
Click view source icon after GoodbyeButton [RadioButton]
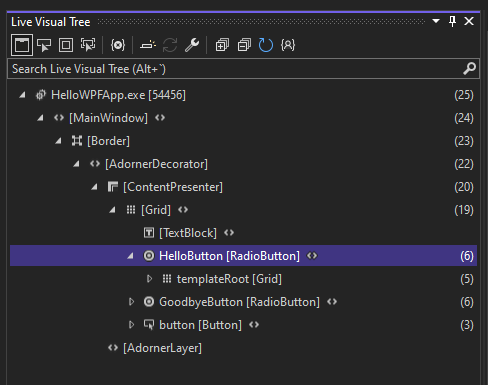point(332,302)
